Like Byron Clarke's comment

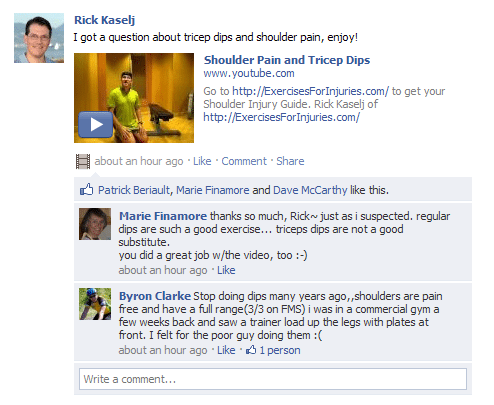(226, 350)
